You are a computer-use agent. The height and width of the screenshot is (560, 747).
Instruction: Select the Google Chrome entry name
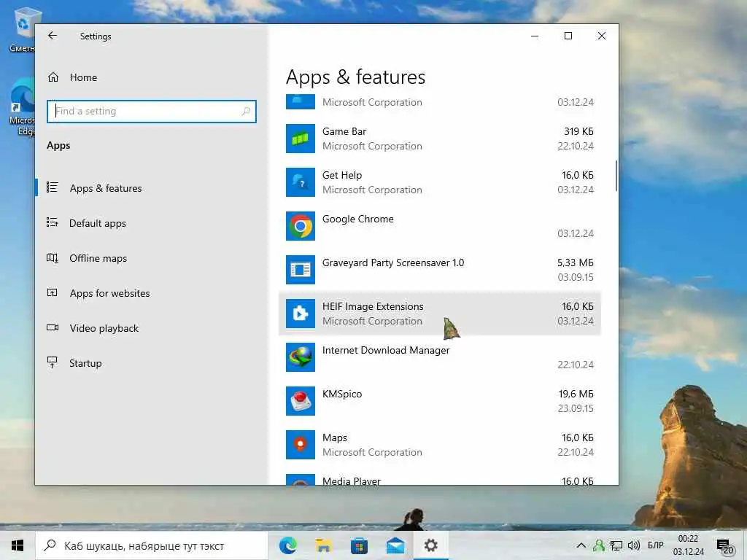(357, 219)
